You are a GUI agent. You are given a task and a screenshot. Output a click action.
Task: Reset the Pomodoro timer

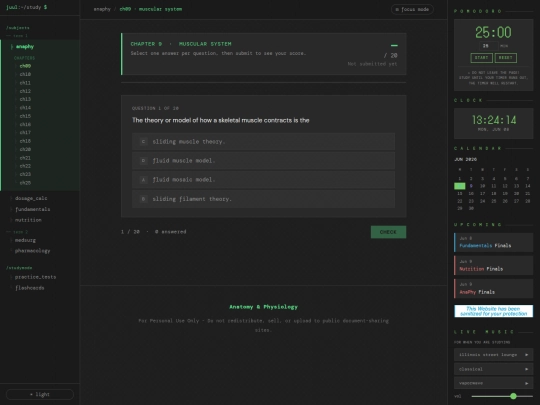coord(506,58)
